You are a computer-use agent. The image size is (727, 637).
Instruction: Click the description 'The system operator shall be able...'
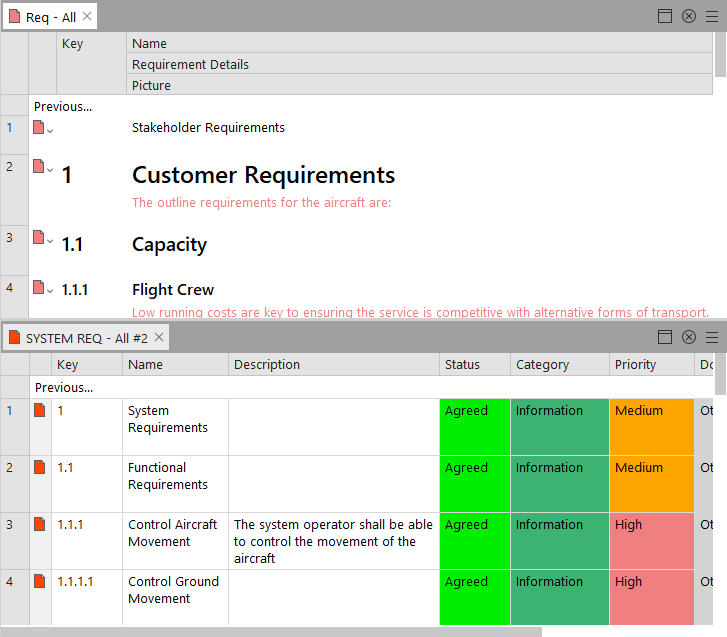pos(333,541)
